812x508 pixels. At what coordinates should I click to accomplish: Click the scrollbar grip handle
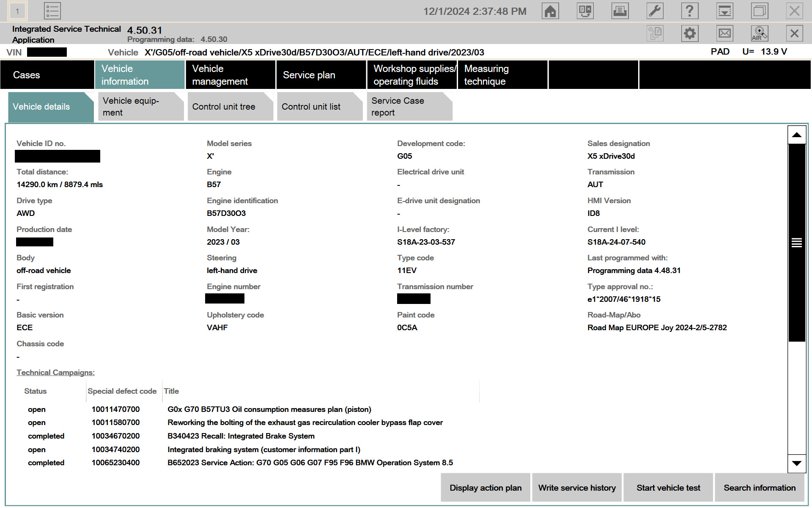point(796,243)
